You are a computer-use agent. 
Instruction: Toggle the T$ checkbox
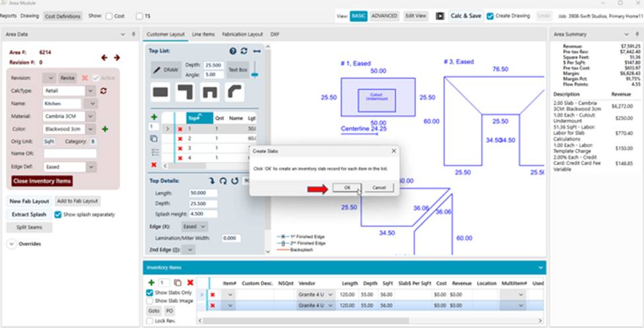(x=139, y=17)
